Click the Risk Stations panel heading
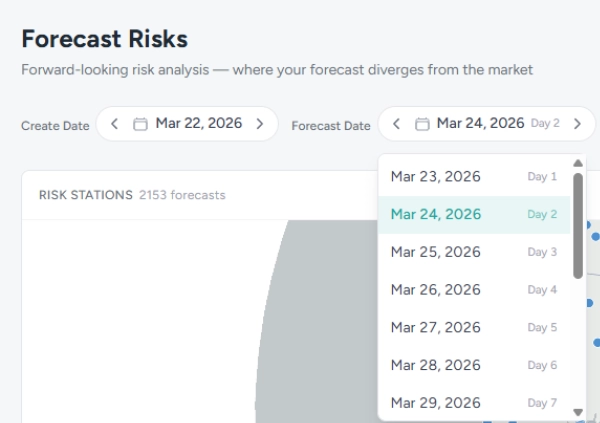This screenshot has width=600, height=423. 85,195
